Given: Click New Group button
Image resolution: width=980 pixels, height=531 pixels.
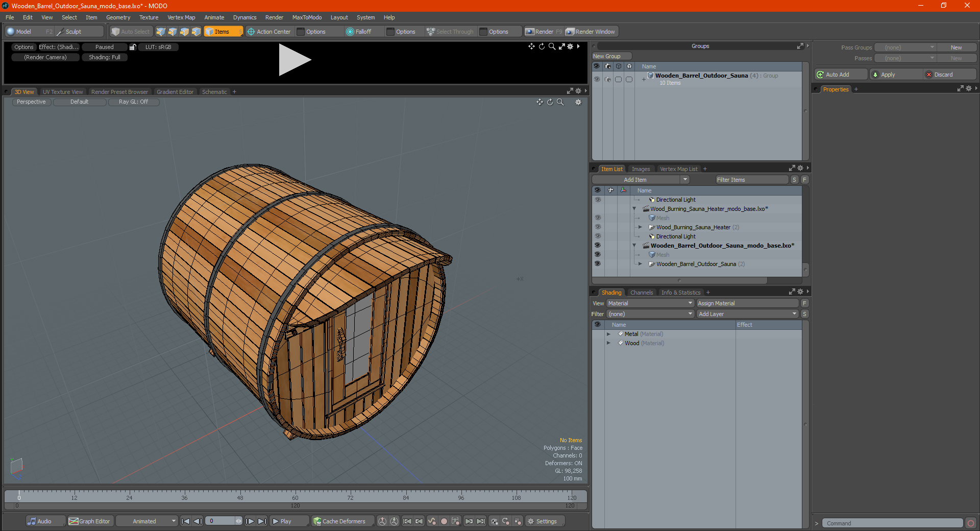Looking at the screenshot, I should (x=611, y=56).
